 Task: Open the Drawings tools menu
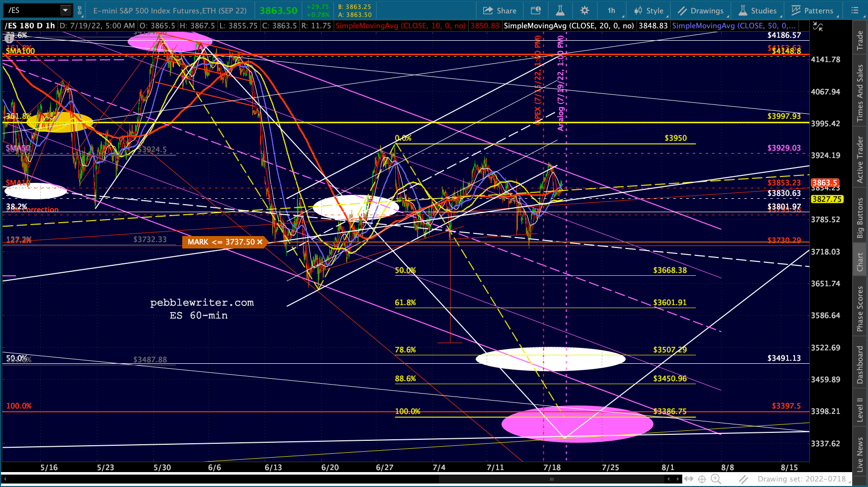[701, 10]
